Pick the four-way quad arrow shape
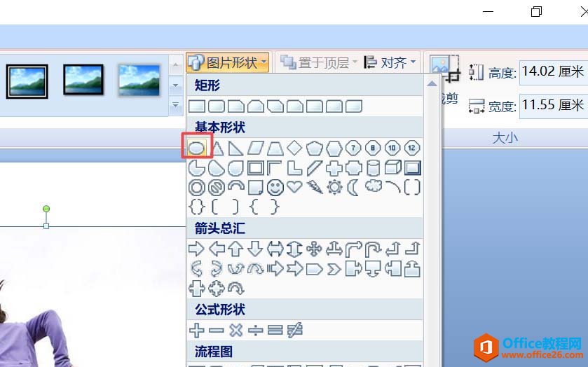This screenshot has height=367, width=588. click(314, 249)
